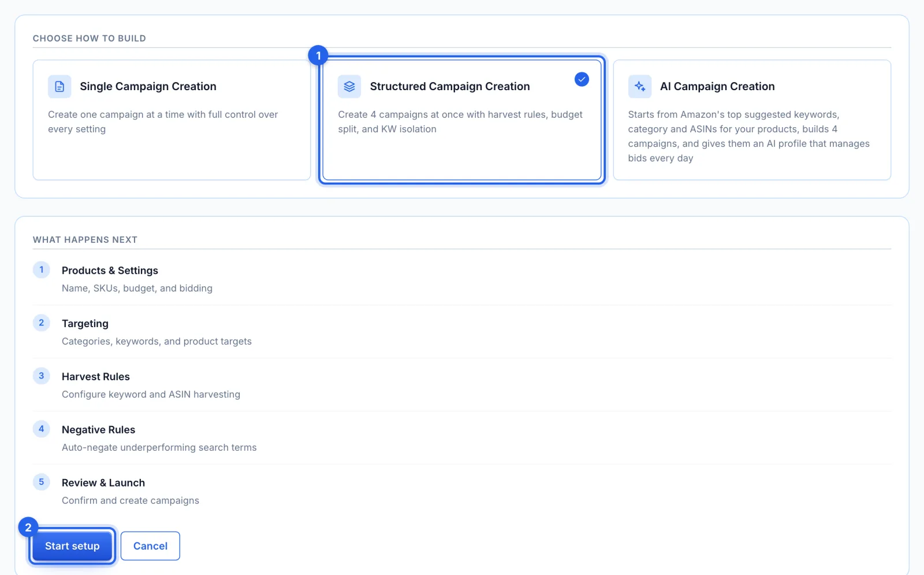Click 'Confirm and create campaigns' text
The image size is (924, 575).
pyautogui.click(x=131, y=501)
